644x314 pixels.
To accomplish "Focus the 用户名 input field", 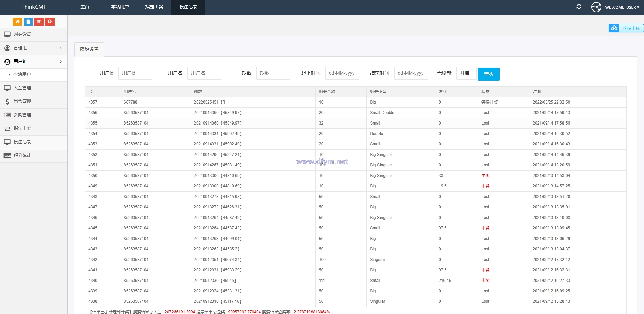I will [x=204, y=73].
